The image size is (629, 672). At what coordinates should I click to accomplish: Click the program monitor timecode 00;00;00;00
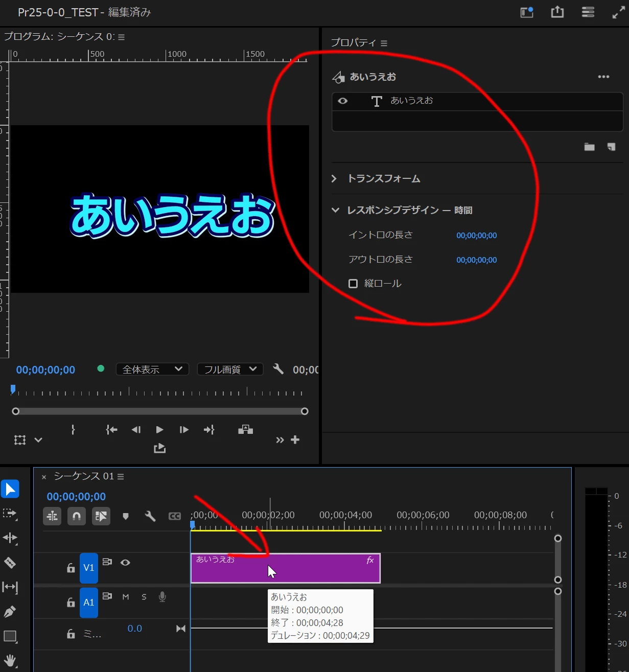click(x=45, y=370)
